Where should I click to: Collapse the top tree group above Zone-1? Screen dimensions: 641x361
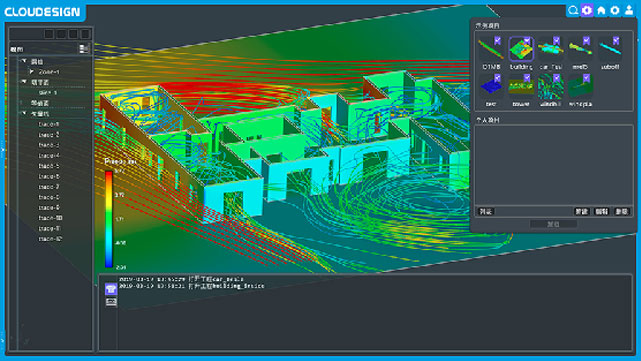(24, 61)
